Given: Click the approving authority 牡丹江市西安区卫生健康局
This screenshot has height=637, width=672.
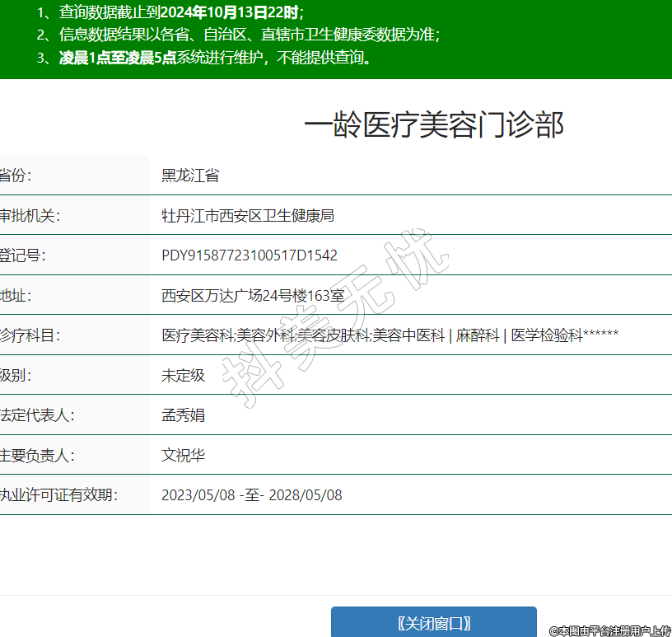Looking at the screenshot, I should [247, 216].
